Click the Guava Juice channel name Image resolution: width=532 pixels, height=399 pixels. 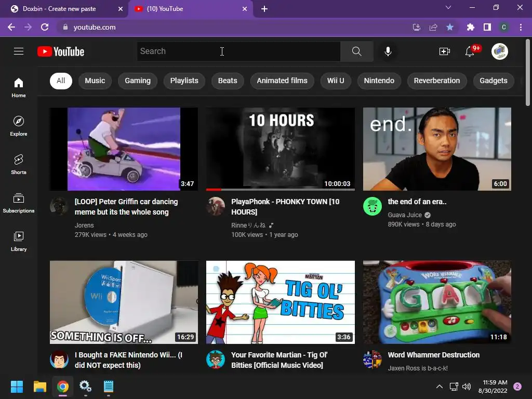[405, 215]
